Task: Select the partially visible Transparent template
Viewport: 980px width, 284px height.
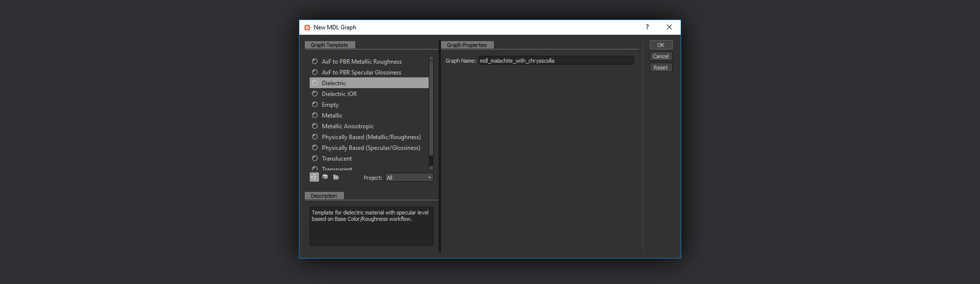Action: pyautogui.click(x=369, y=168)
